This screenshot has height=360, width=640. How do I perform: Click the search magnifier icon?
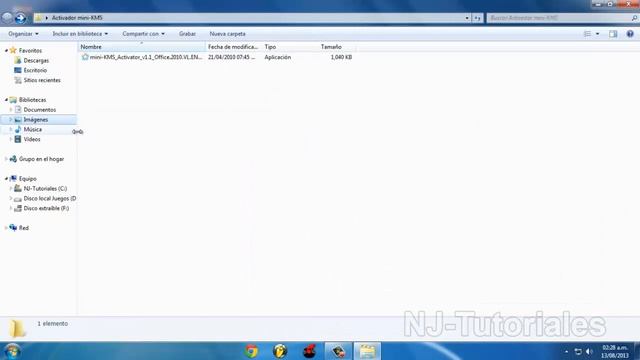pos(634,18)
